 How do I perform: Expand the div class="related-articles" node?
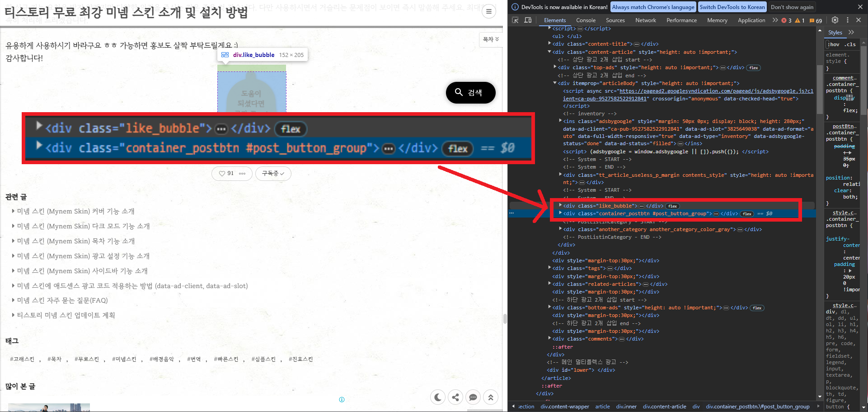point(549,284)
